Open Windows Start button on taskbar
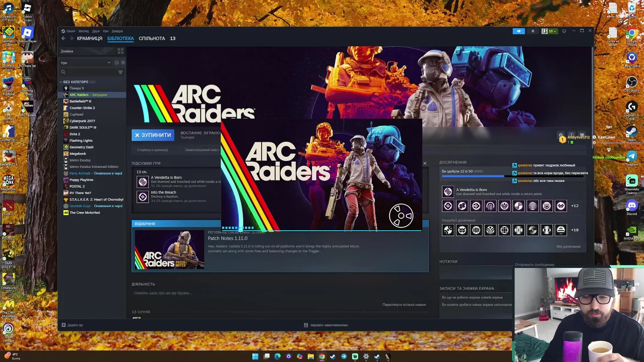 (x=255, y=356)
